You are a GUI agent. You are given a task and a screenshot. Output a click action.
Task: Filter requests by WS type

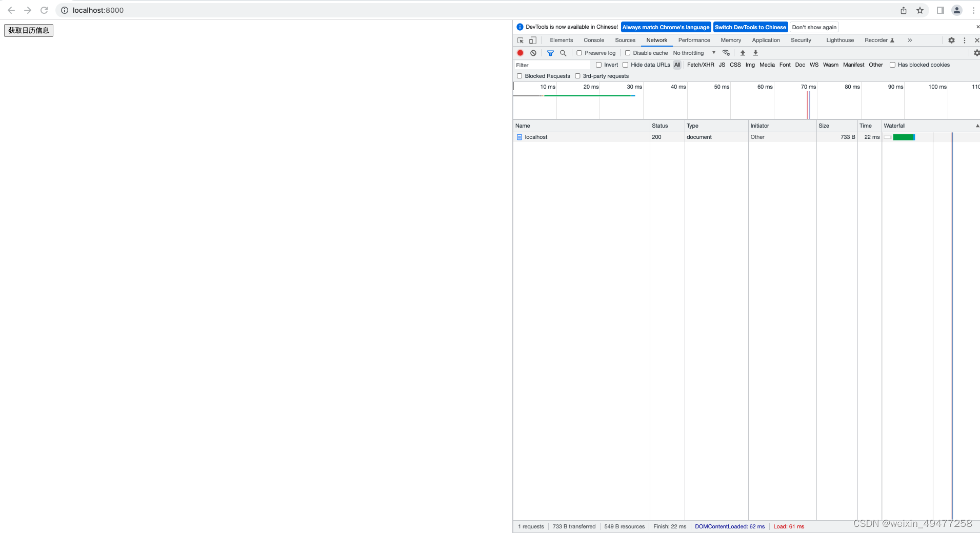(814, 65)
